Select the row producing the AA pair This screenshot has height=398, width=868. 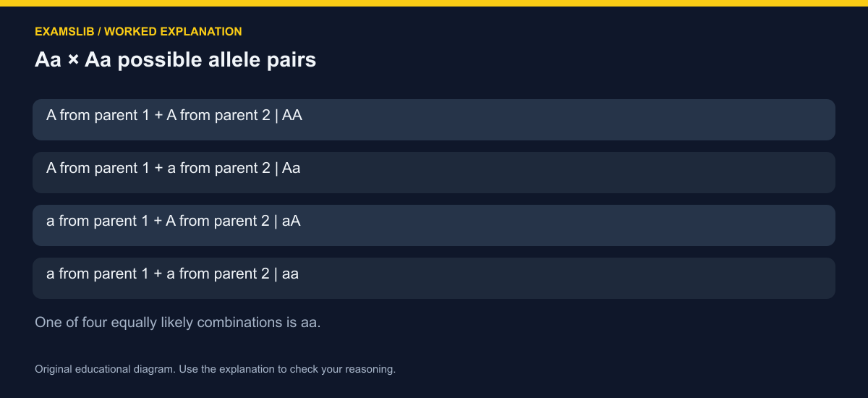click(434, 119)
